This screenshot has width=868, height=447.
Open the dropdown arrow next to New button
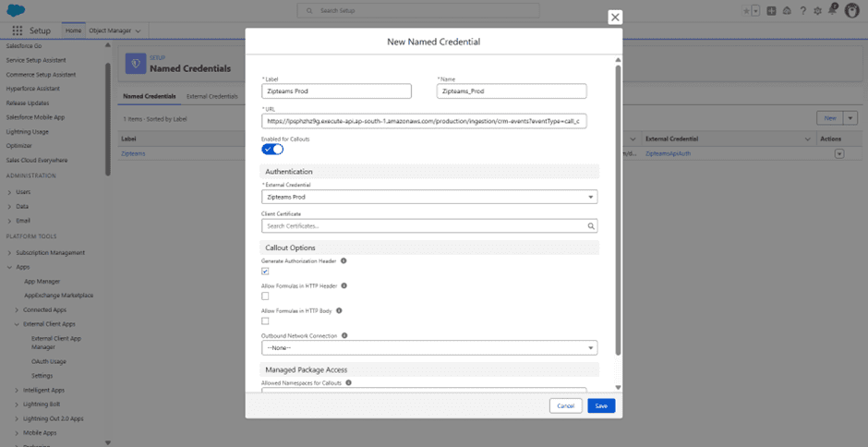click(x=850, y=118)
